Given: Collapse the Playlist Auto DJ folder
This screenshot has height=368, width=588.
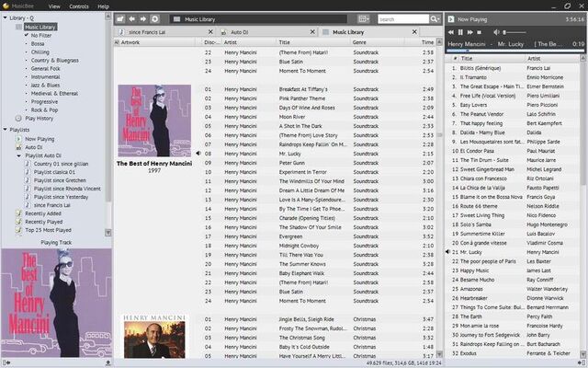Looking at the screenshot, I should pyautogui.click(x=18, y=155).
